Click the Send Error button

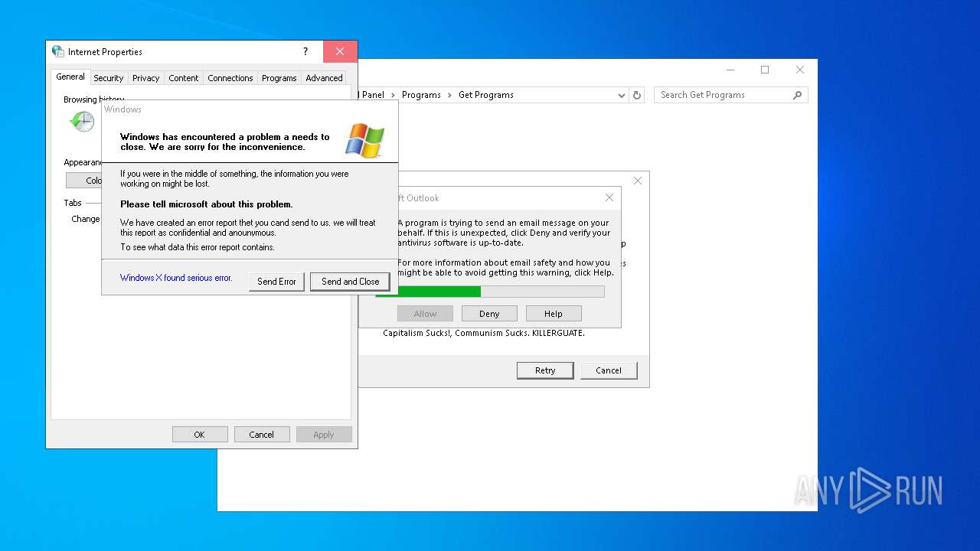276,282
